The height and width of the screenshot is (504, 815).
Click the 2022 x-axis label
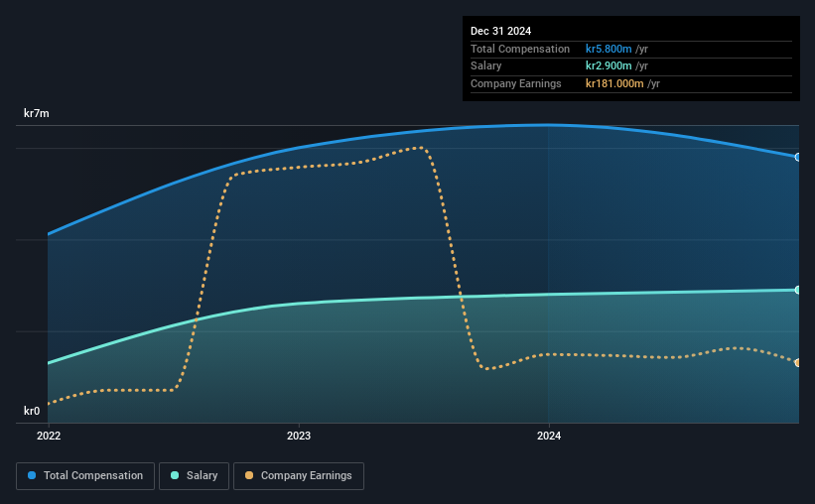tap(49, 436)
